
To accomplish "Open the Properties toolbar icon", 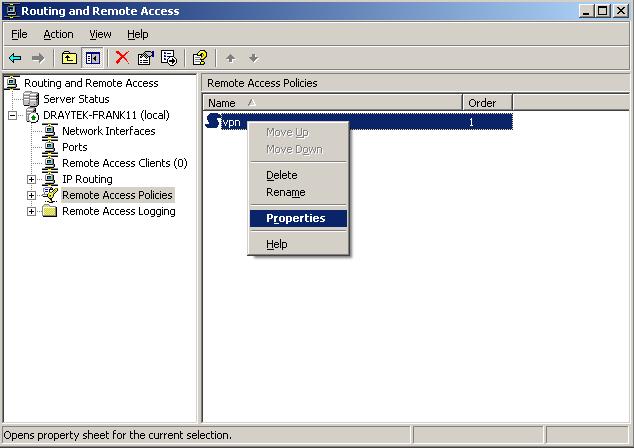I will click(x=146, y=58).
